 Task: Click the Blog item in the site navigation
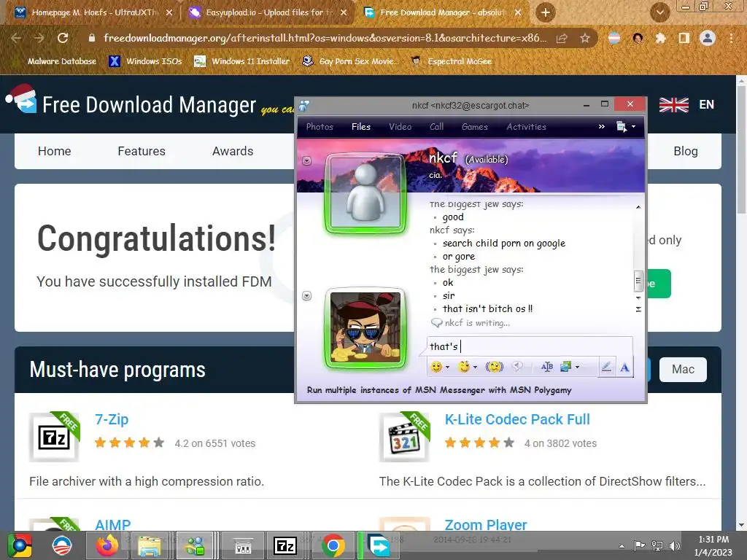pyautogui.click(x=686, y=151)
